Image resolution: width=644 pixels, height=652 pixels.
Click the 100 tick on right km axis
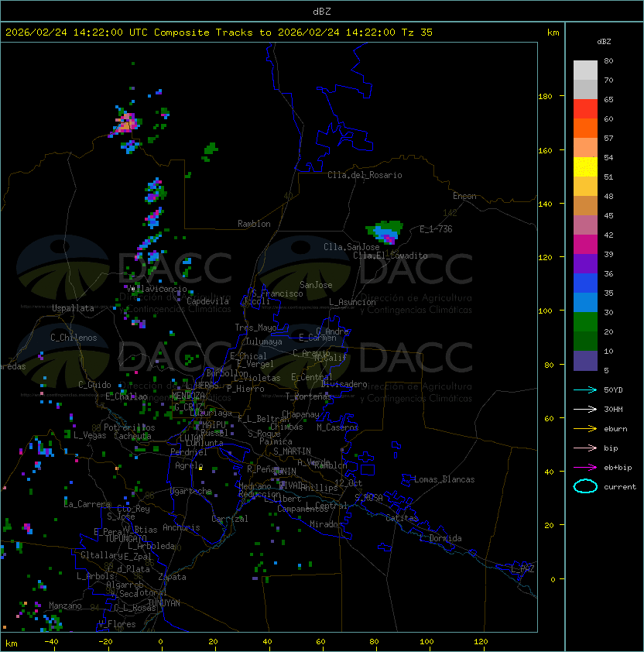click(x=545, y=311)
